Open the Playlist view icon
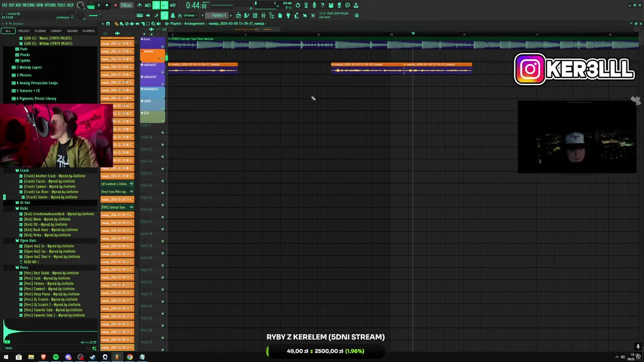Screen dimensions: 644x362 pos(238,16)
